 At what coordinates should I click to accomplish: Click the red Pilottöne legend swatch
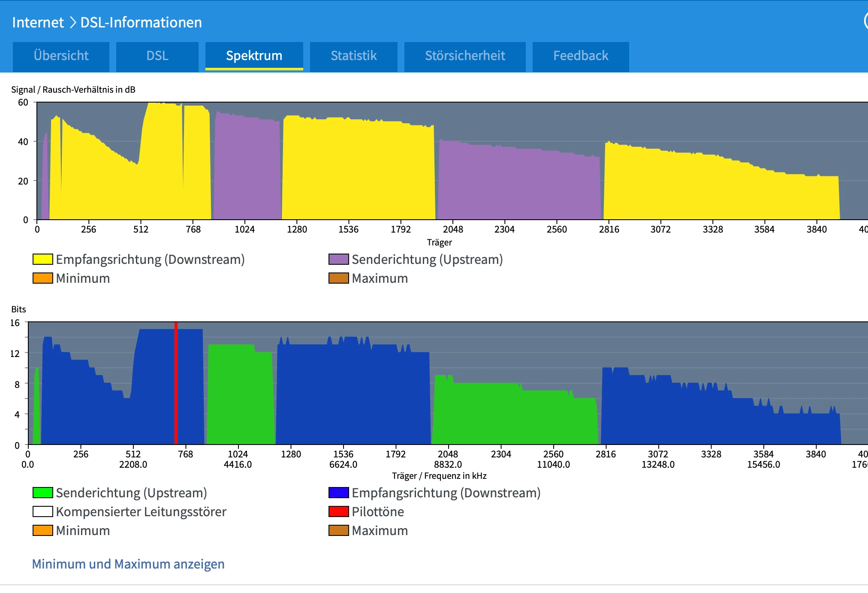click(x=338, y=511)
